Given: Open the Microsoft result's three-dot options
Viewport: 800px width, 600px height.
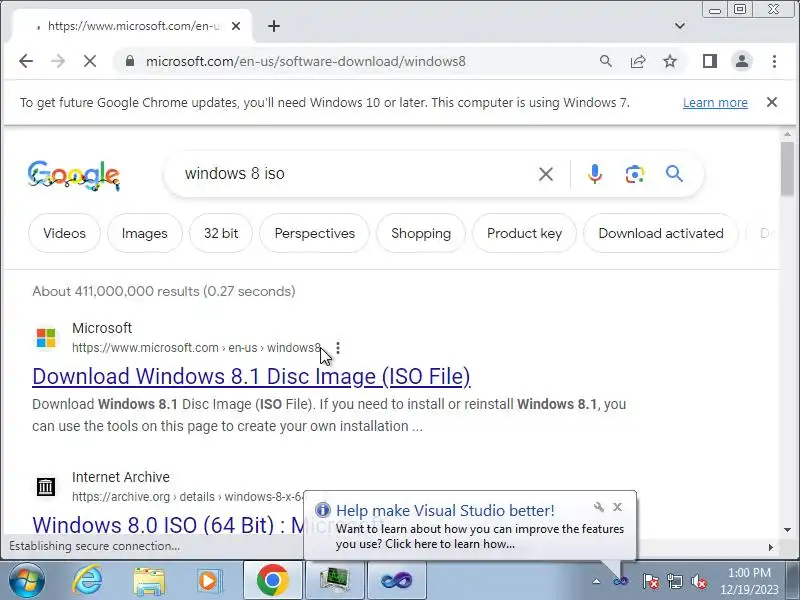Looking at the screenshot, I should pyautogui.click(x=338, y=348).
